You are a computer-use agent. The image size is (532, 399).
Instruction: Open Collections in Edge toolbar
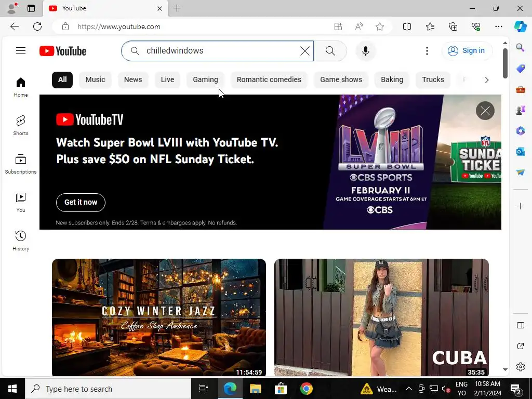coord(453,26)
